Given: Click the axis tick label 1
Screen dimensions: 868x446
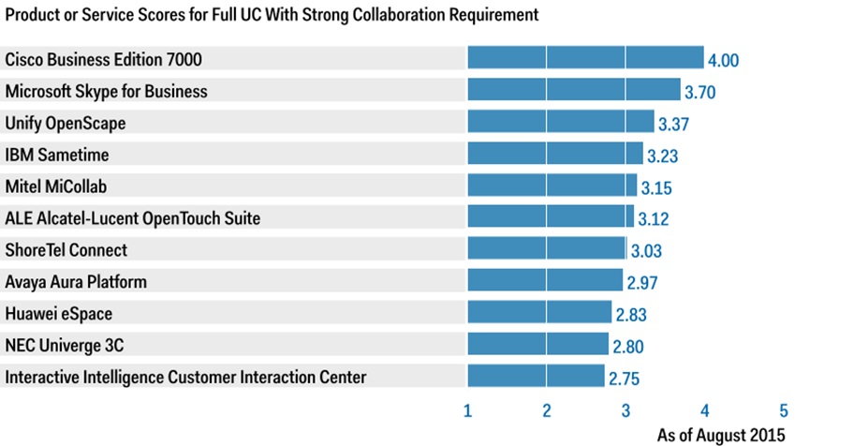Looking at the screenshot, I should click(x=467, y=409).
